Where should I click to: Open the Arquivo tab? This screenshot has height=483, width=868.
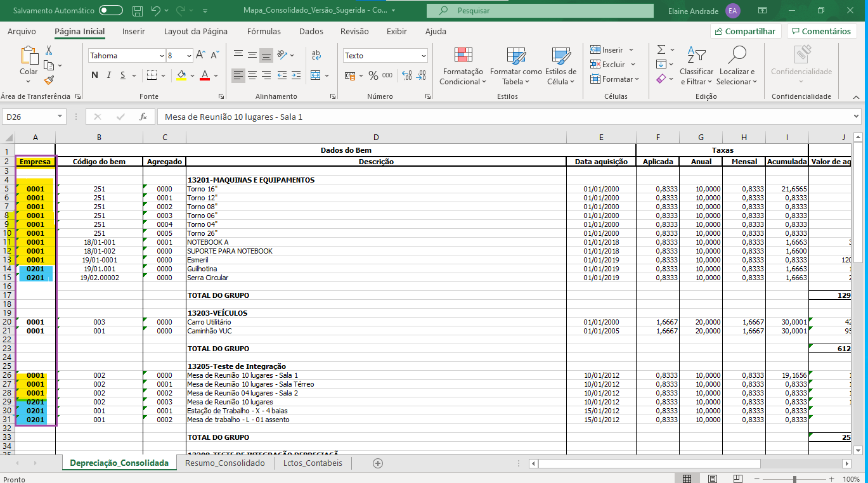(x=22, y=31)
